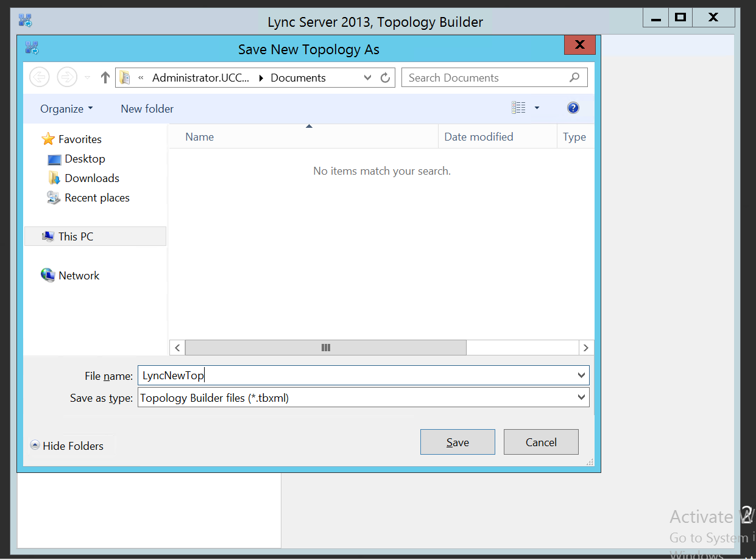This screenshot has width=756, height=560.
Task: Expand the address bar path history dropdown
Action: coord(367,78)
